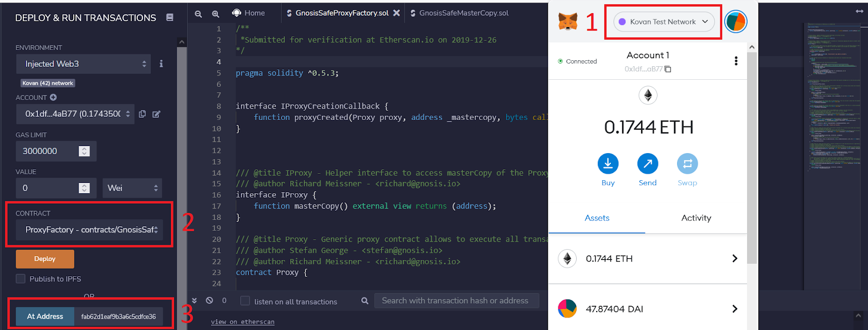Close the GnosisSafeProxyFactory.sol tab

coord(397,13)
